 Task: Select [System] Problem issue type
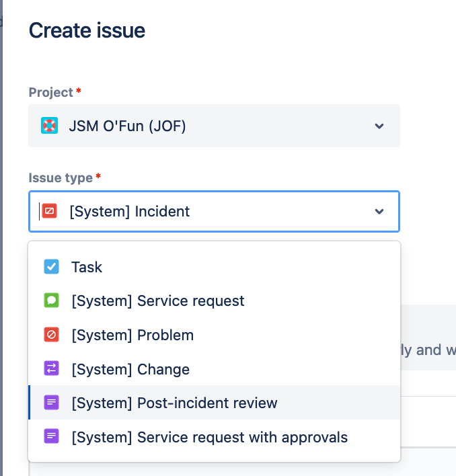tap(214, 335)
